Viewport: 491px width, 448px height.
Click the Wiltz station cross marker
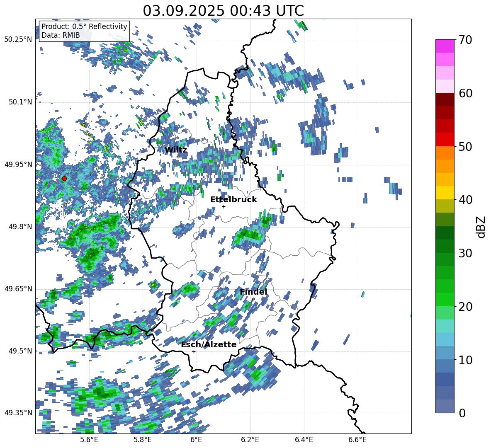[x=178, y=157]
